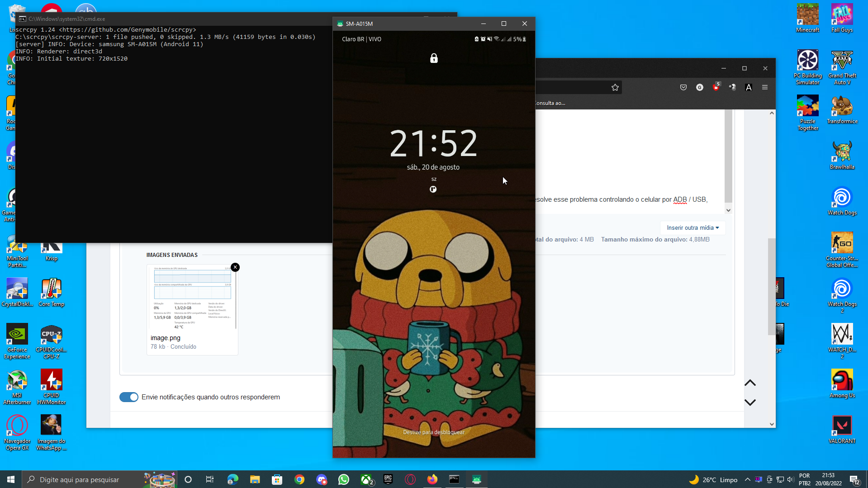Open Microsoft Edge from taskbar
The image size is (868, 488).
click(x=232, y=479)
